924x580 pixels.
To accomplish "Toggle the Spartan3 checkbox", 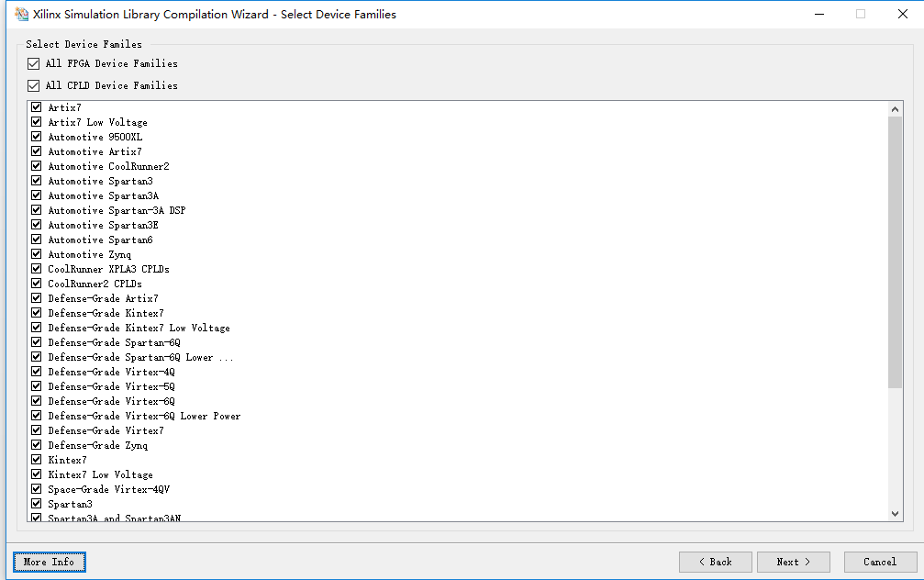I will click(37, 504).
